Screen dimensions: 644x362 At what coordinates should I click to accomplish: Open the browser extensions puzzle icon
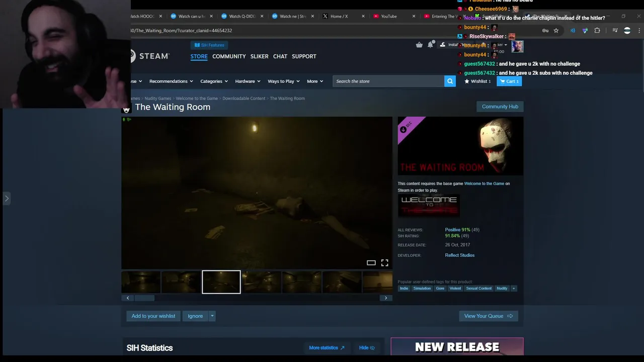pos(597,31)
